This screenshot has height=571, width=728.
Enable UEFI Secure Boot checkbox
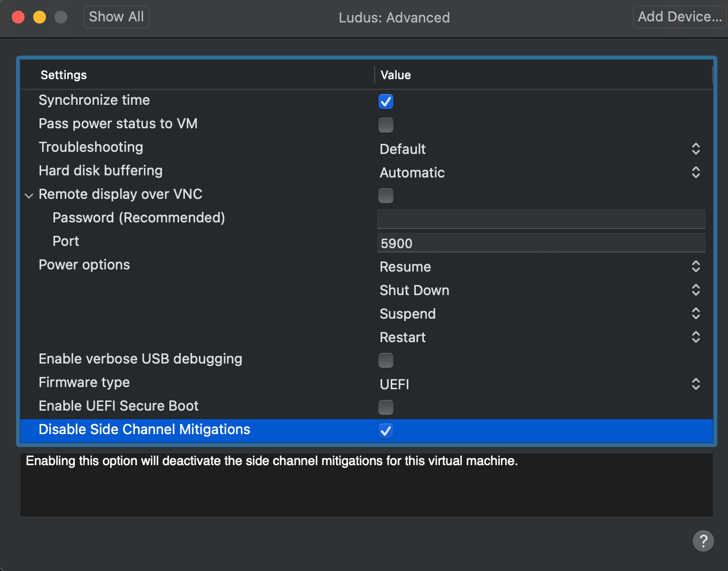point(385,407)
